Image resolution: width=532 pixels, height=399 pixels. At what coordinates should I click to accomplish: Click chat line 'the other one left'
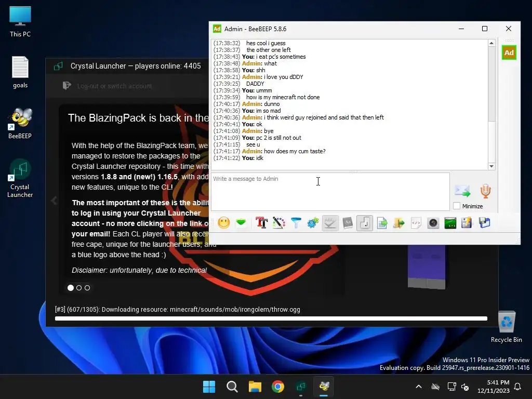pos(269,50)
